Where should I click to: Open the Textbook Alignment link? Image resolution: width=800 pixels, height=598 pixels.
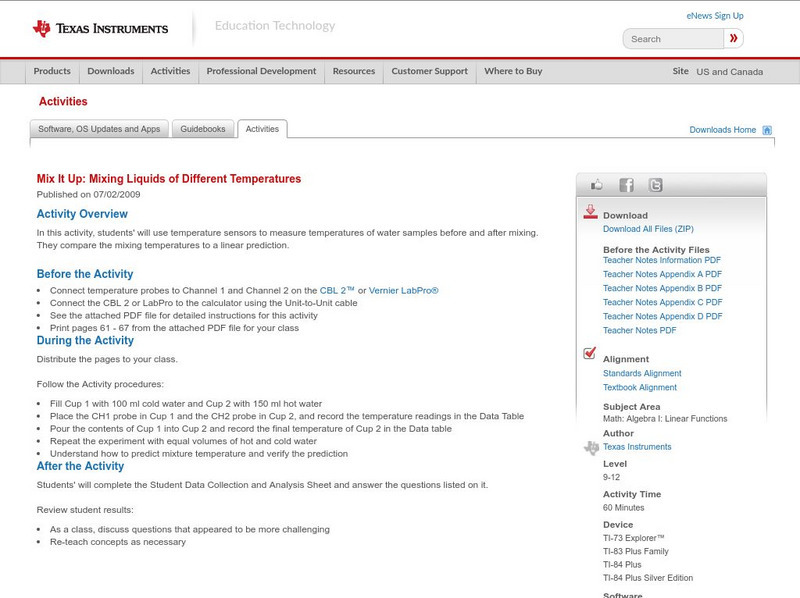(x=640, y=388)
